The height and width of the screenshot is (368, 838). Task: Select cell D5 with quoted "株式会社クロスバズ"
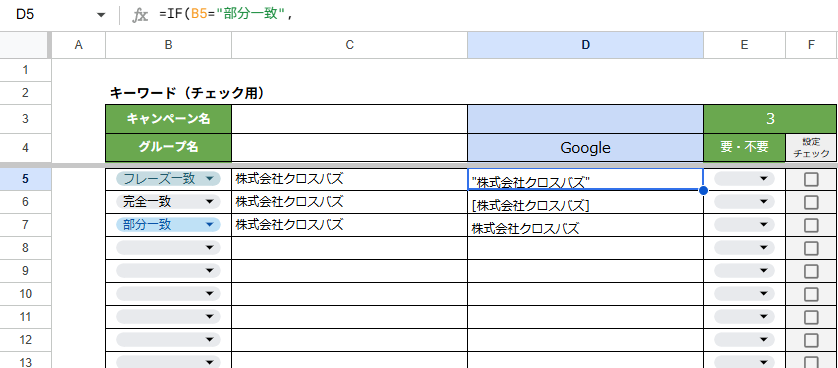pyautogui.click(x=586, y=179)
